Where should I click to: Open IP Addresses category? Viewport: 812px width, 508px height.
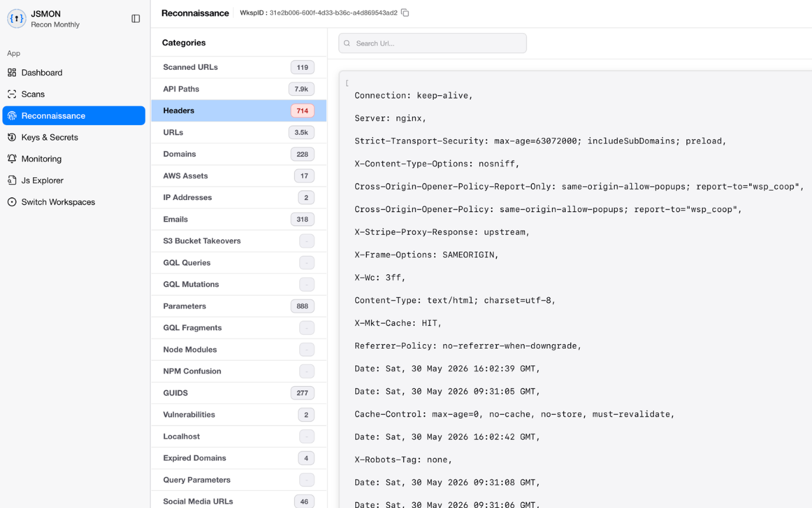coord(239,197)
